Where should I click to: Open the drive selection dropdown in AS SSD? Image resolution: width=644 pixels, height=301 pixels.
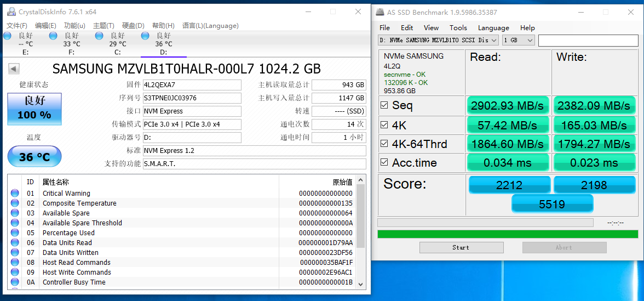tap(438, 41)
